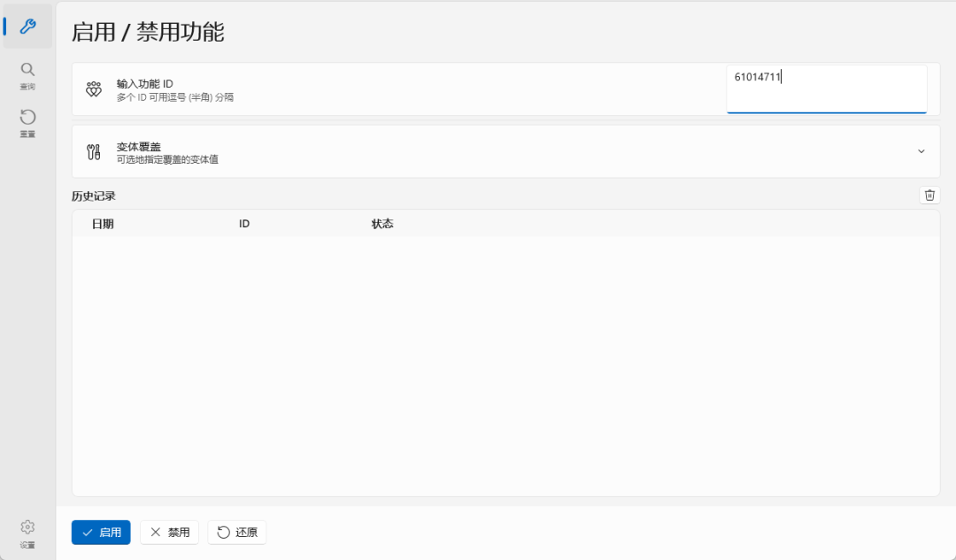
Task: Sort history by the 日期 column header
Action: point(103,224)
